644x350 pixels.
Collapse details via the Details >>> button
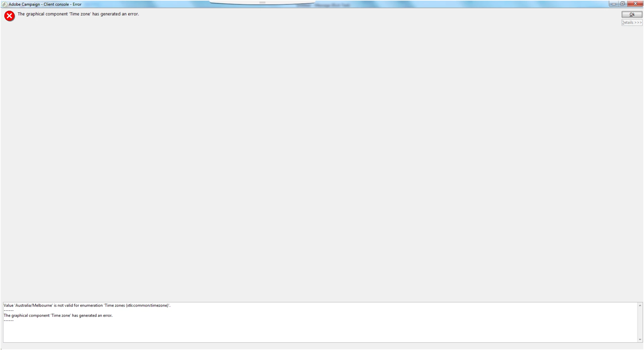632,23
